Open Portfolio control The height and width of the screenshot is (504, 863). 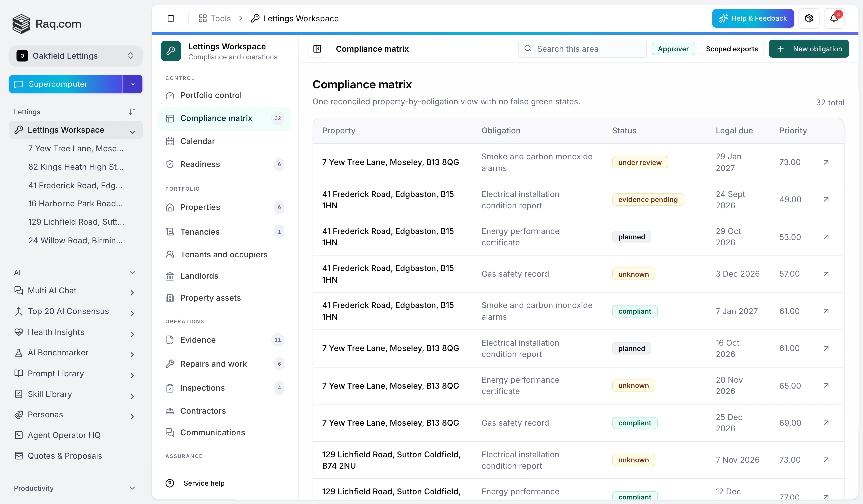(225, 95)
